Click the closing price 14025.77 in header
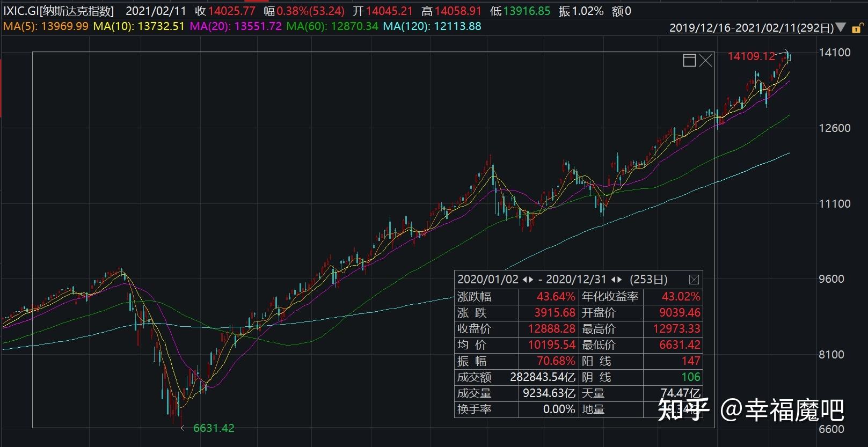 pos(232,11)
